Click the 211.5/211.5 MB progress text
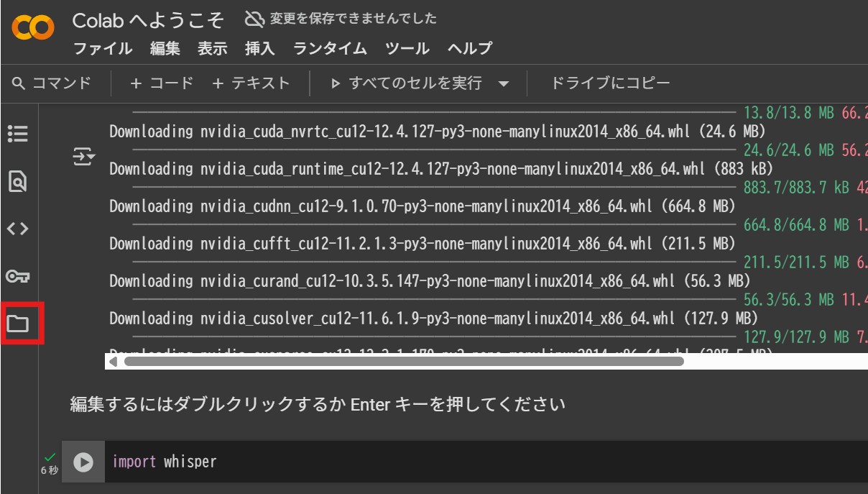The image size is (868, 494). tap(796, 262)
